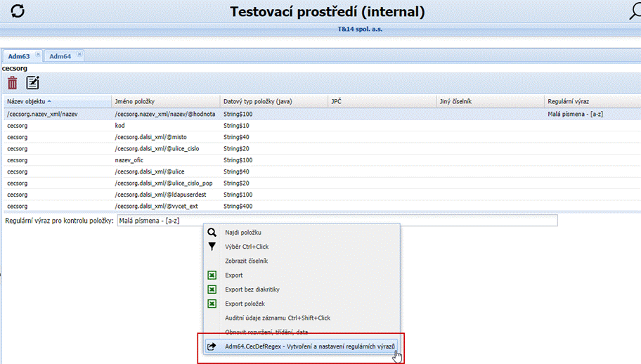The image size is (641, 364).
Task: Click the refresh icon in the header
Action: pos(18,11)
